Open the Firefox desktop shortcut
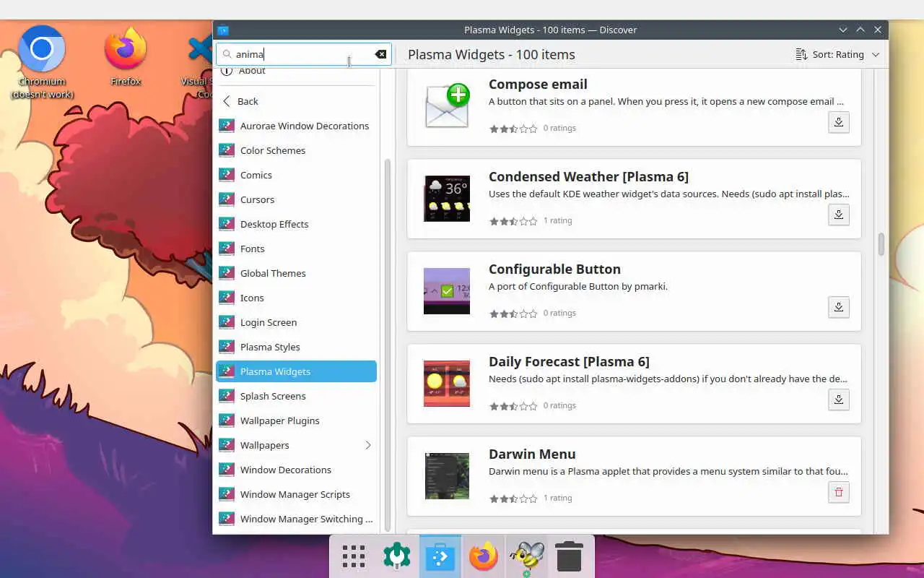Image resolution: width=924 pixels, height=578 pixels. coord(126,57)
